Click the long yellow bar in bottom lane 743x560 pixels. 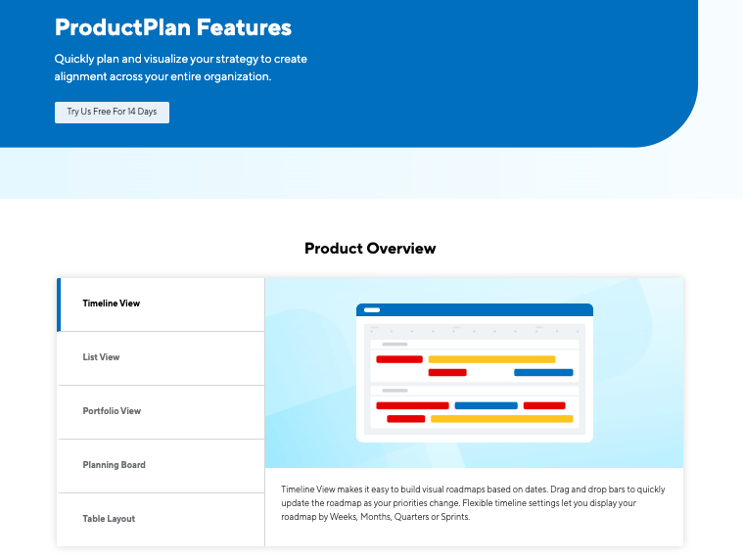(x=502, y=419)
